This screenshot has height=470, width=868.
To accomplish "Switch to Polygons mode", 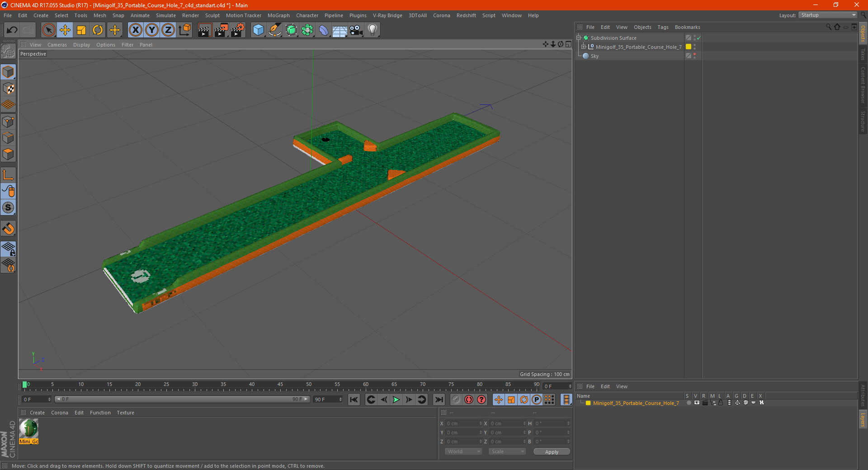I will (8, 155).
